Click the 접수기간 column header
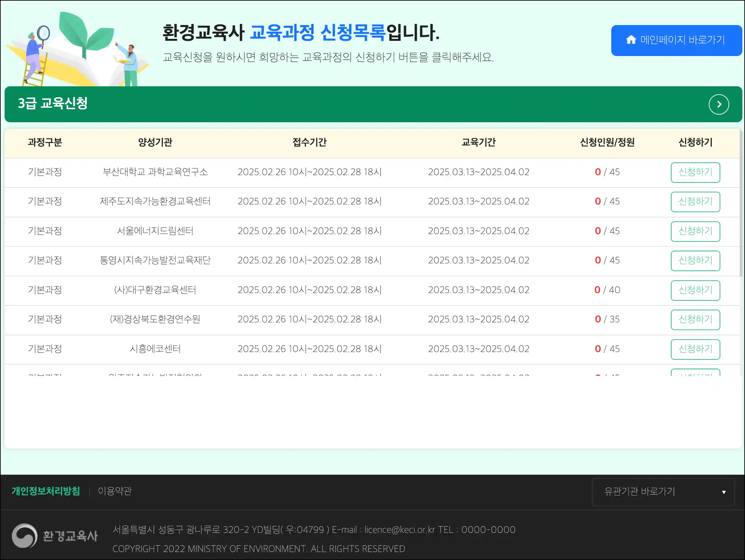The height and width of the screenshot is (560, 745). tap(309, 142)
